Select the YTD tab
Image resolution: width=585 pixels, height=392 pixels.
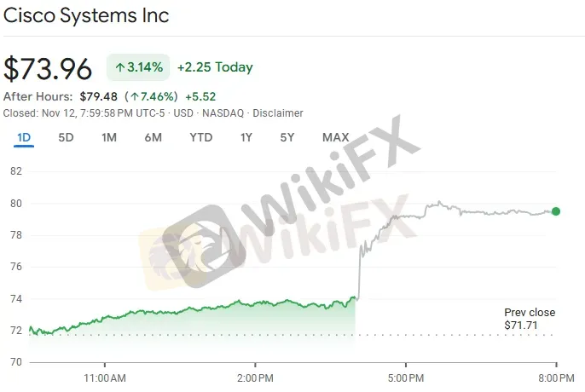201,137
